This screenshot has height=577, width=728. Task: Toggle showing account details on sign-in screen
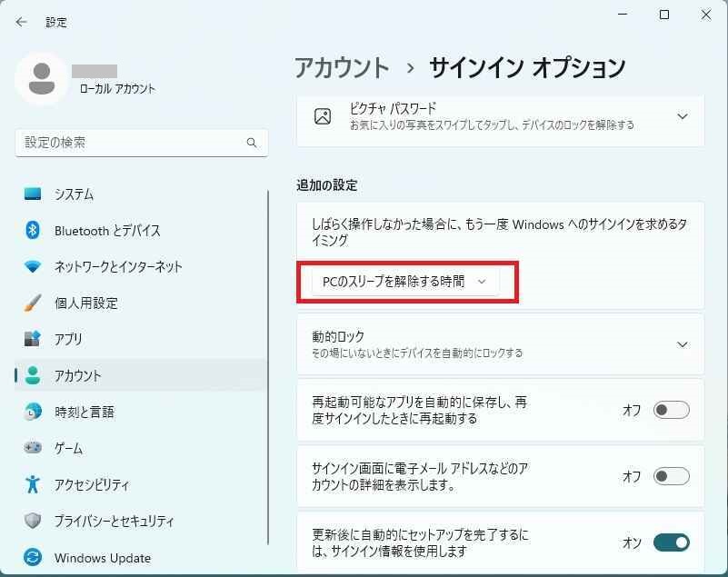point(672,476)
